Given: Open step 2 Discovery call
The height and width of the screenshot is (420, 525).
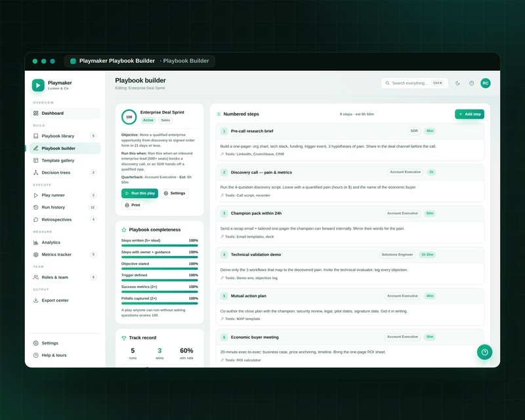Looking at the screenshot, I should [x=350, y=173].
